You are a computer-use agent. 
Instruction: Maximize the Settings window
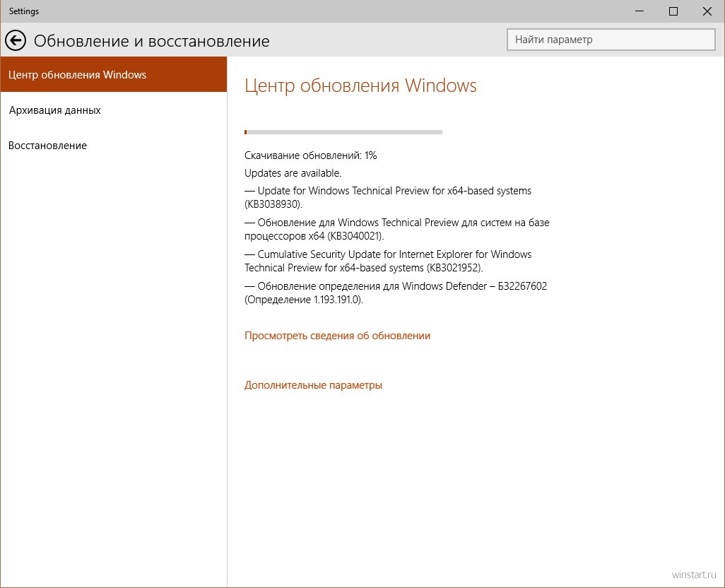point(673,11)
